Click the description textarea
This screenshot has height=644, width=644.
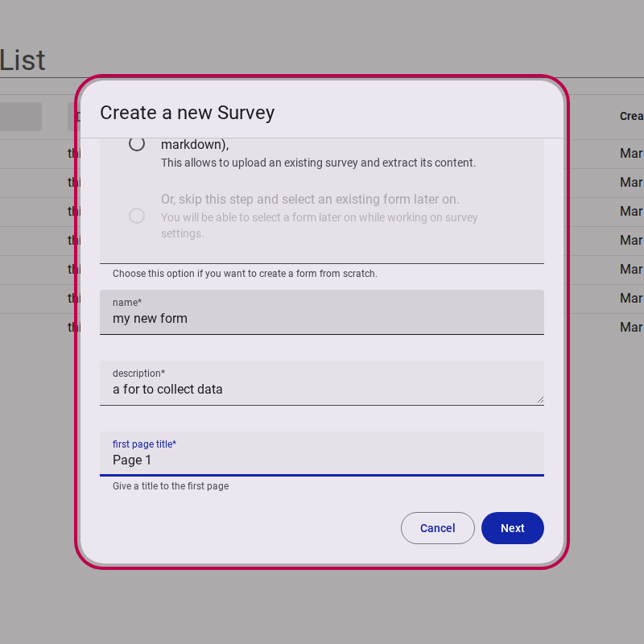click(321, 383)
